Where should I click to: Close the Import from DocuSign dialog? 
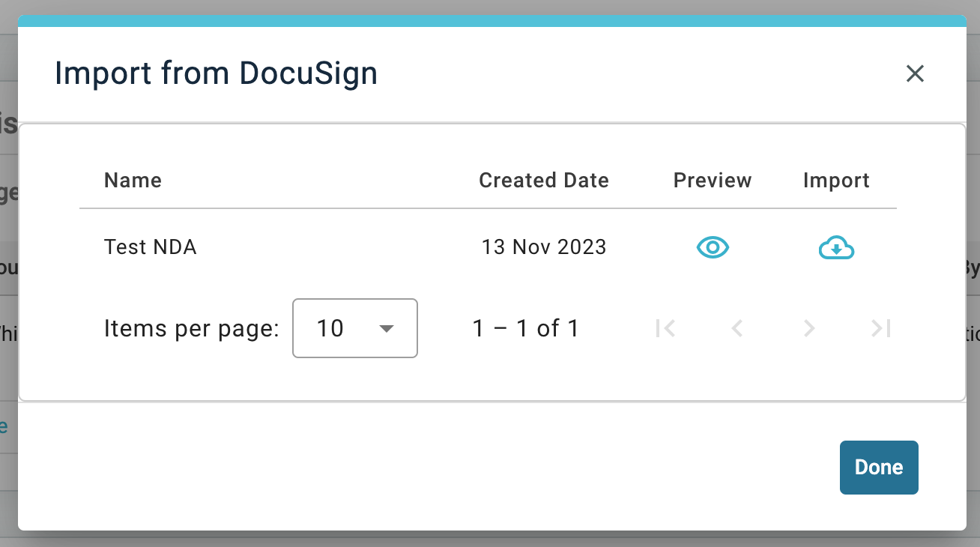point(915,73)
